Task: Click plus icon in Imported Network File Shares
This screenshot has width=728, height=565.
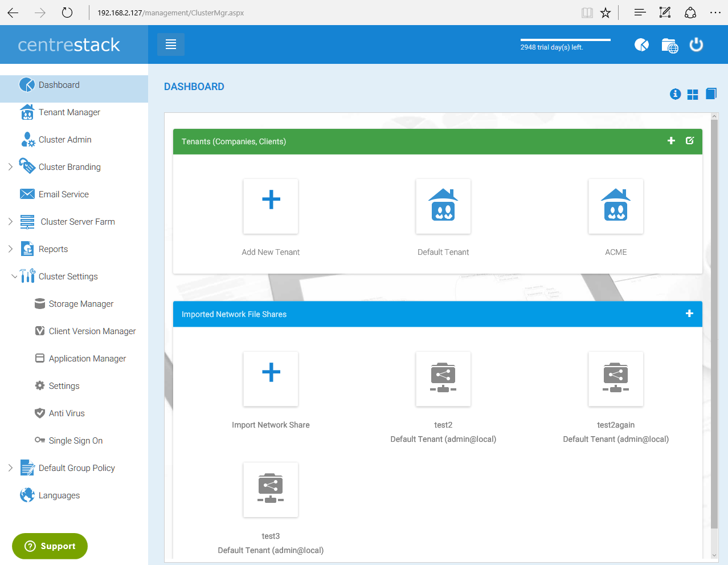Action: pos(689,314)
